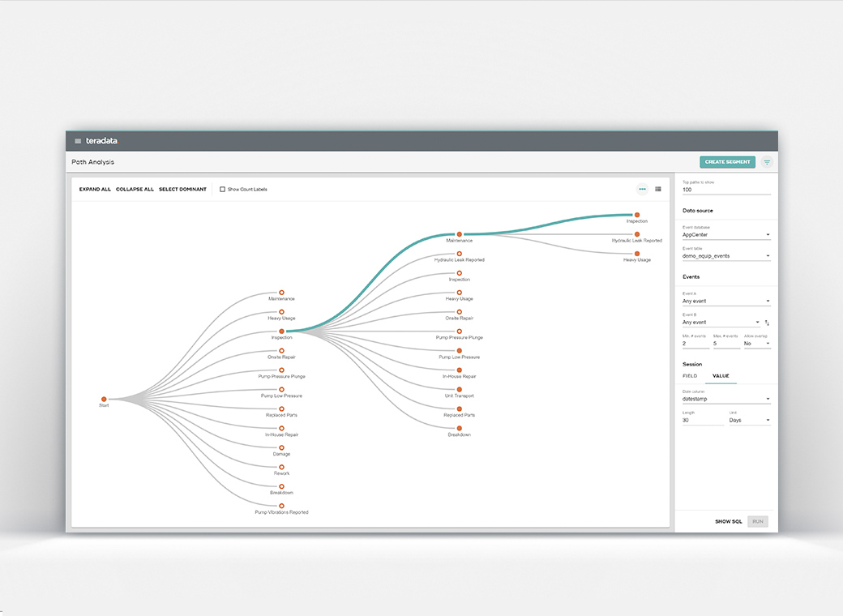Image resolution: width=843 pixels, height=616 pixels.
Task: Enable the Show Count Labels checkbox
Action: (222, 189)
